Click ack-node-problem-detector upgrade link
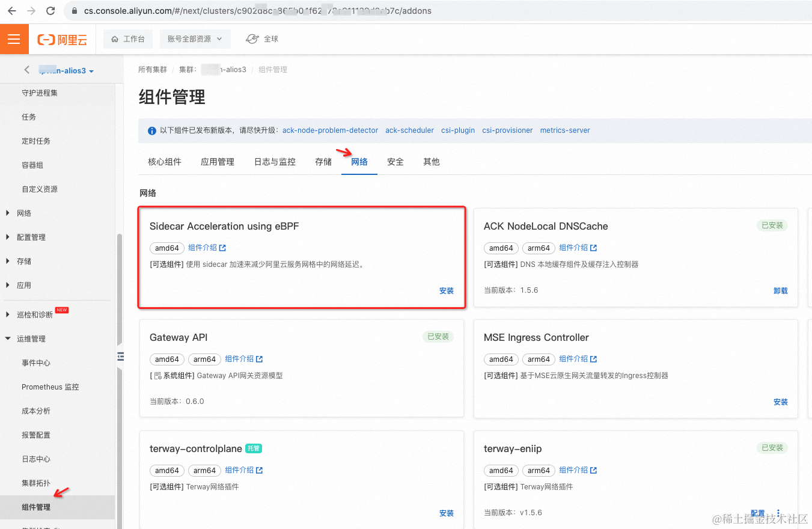The height and width of the screenshot is (529, 812). click(x=331, y=130)
